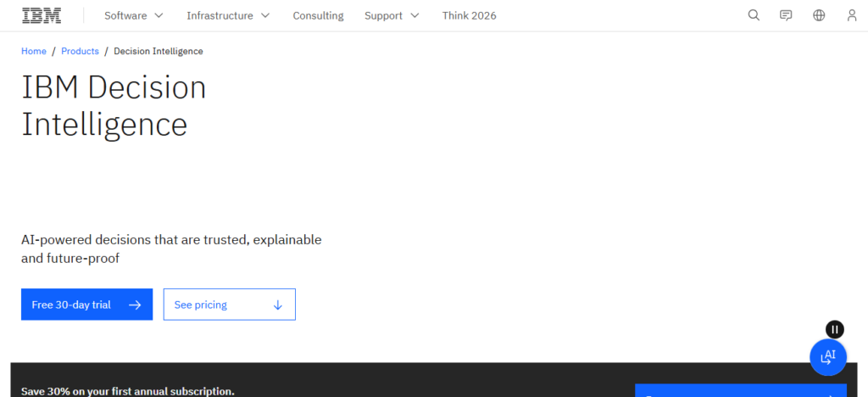Expand the Infrastructure dropdown menu
Screen dimensions: 868x397
click(x=228, y=15)
